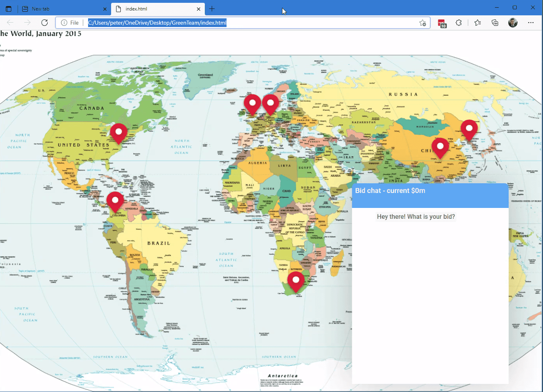Go back with the browser back arrow
543x392 pixels.
(10, 23)
